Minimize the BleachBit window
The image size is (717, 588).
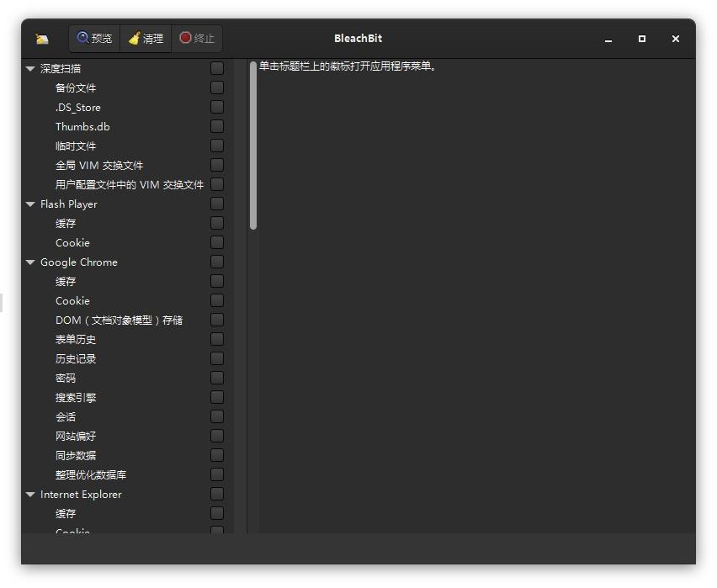[608, 39]
